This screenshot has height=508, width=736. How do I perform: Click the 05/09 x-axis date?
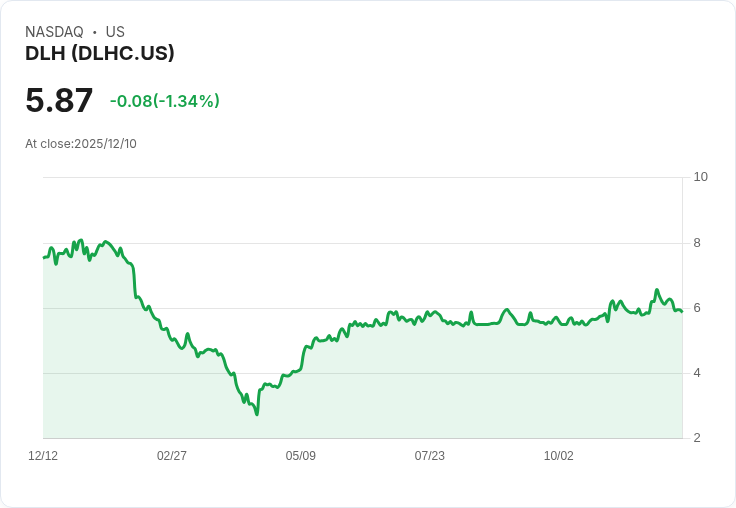[301, 455]
